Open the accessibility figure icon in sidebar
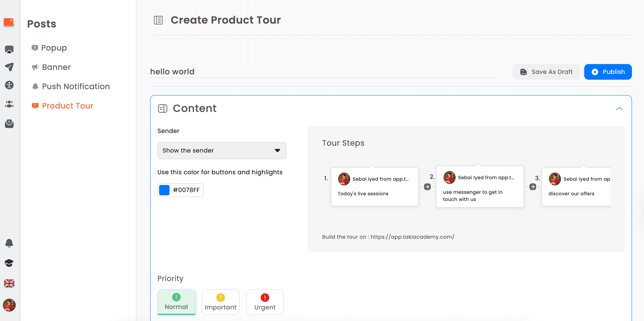The image size is (644, 321). (9, 85)
